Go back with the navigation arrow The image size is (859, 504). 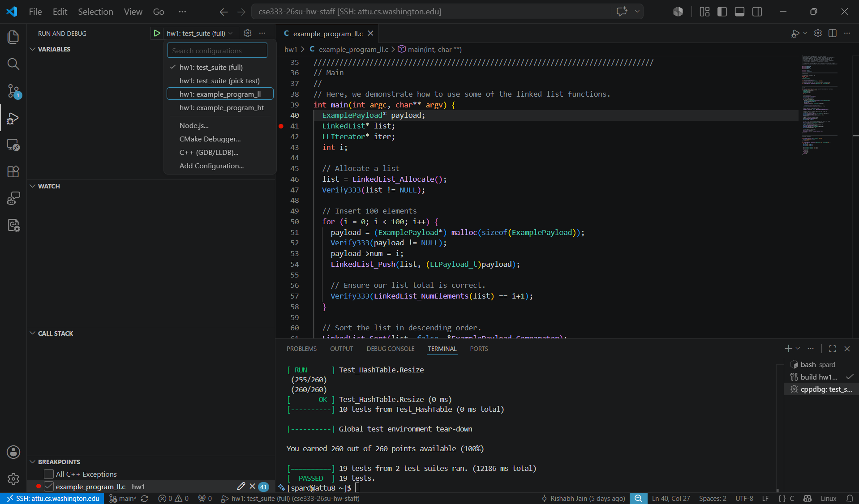click(224, 12)
